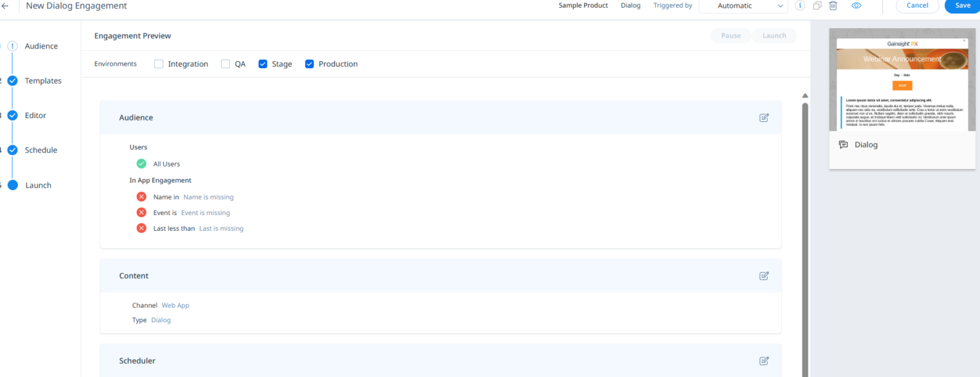Edit the Scheduler section via pencil icon

(x=764, y=360)
